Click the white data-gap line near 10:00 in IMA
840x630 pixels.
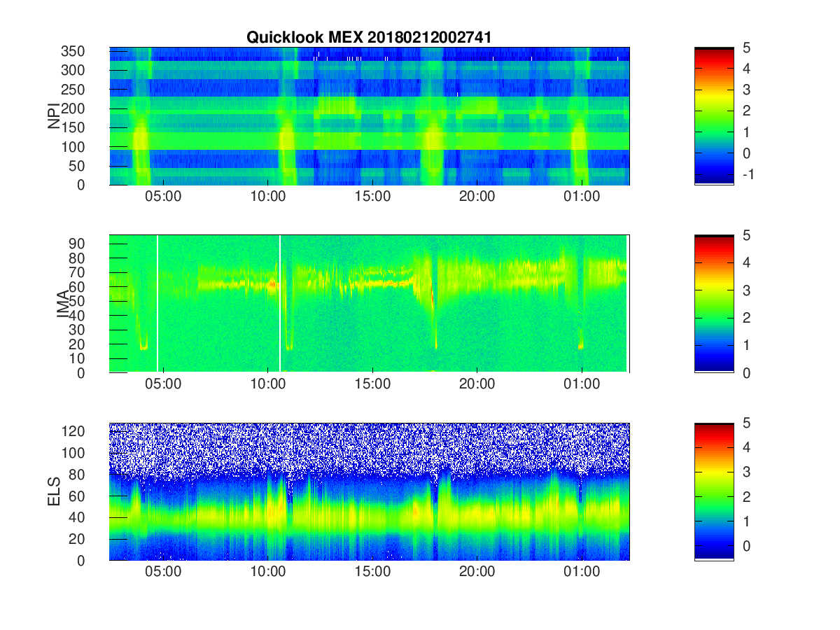tap(280, 304)
